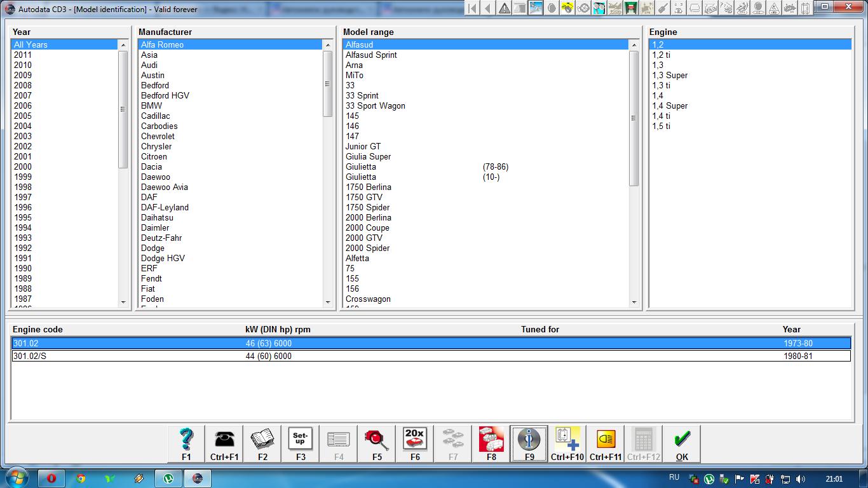Go to first record arrow in top toolbar
Viewport: 868px width, 488px height.
[472, 8]
